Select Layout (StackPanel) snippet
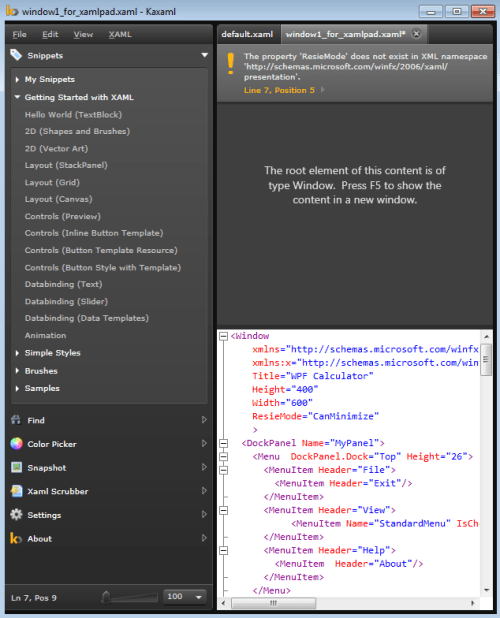The image size is (500, 618). tap(66, 165)
